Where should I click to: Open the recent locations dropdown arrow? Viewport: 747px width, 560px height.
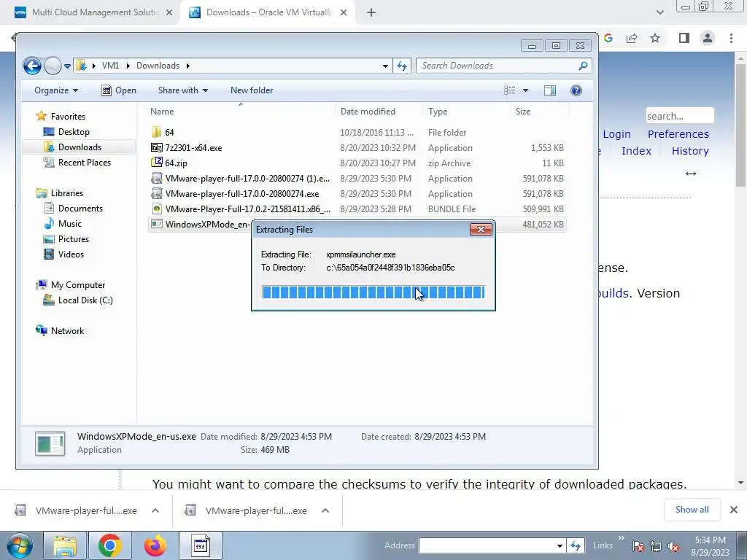[68, 66]
